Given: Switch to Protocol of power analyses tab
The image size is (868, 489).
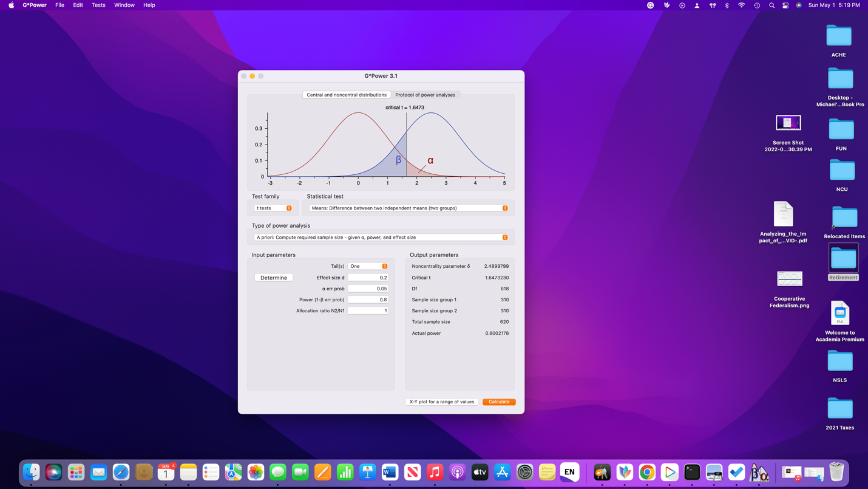Looking at the screenshot, I should [425, 95].
